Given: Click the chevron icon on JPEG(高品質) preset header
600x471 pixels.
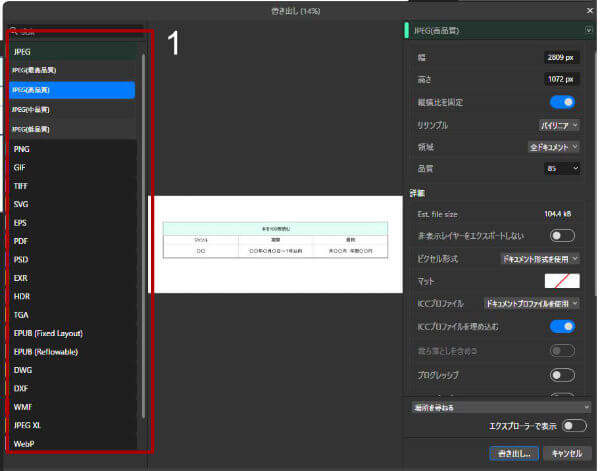Looking at the screenshot, I should (x=589, y=31).
